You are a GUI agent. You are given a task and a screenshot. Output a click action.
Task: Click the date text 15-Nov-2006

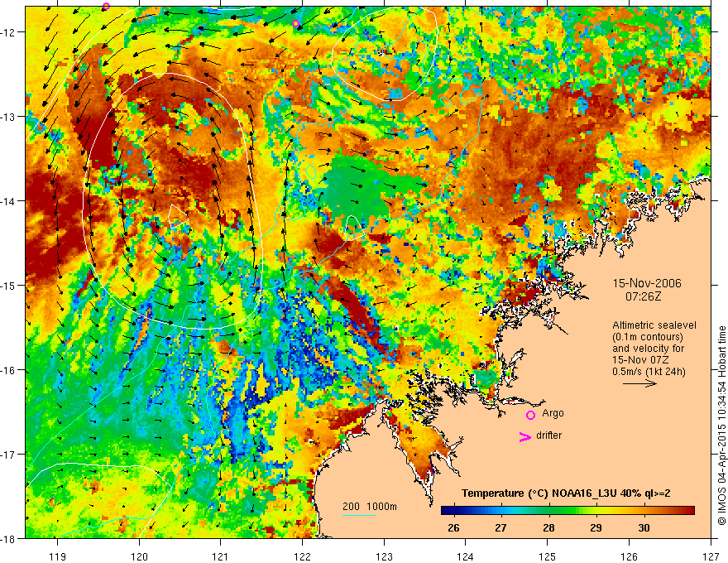point(647,283)
